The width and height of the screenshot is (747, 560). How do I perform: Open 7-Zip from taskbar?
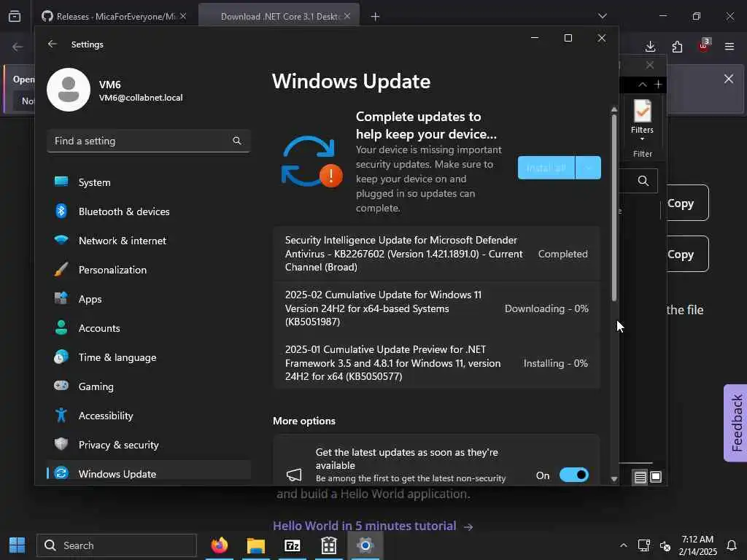point(292,545)
